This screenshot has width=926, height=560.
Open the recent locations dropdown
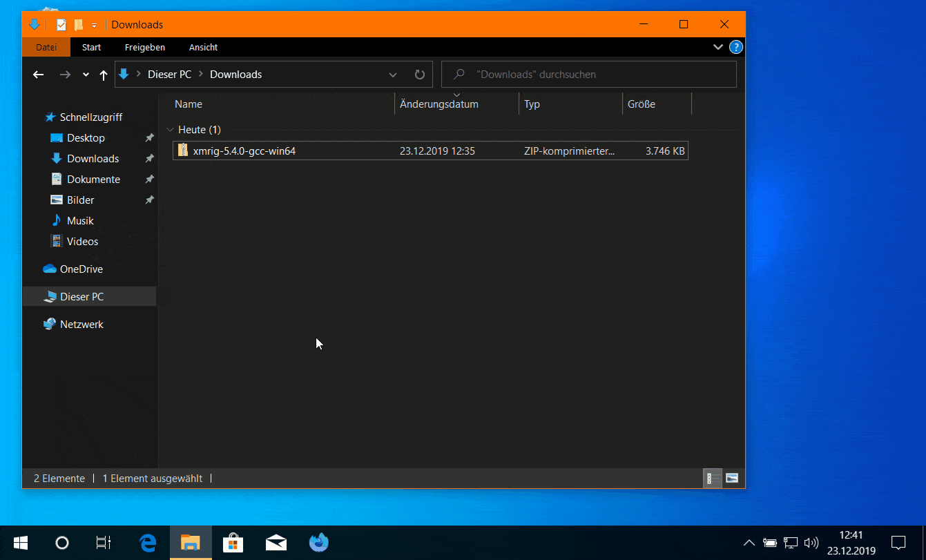[86, 75]
